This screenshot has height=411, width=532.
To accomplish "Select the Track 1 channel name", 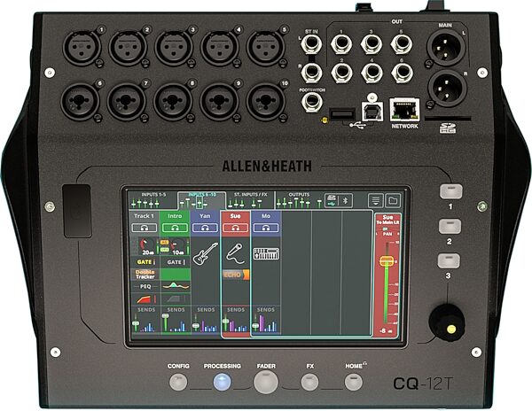I will [144, 216].
